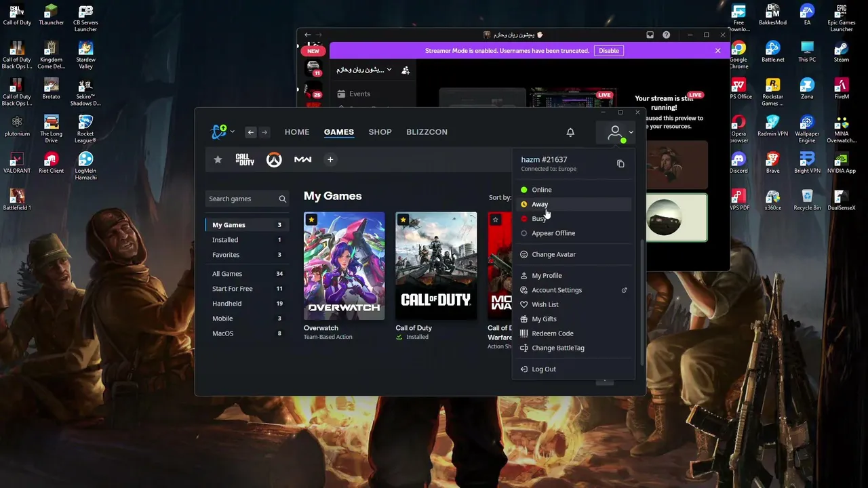Open the Epic Games Launcher desktop shortcut
This screenshot has width=868, height=488.
point(842,18)
